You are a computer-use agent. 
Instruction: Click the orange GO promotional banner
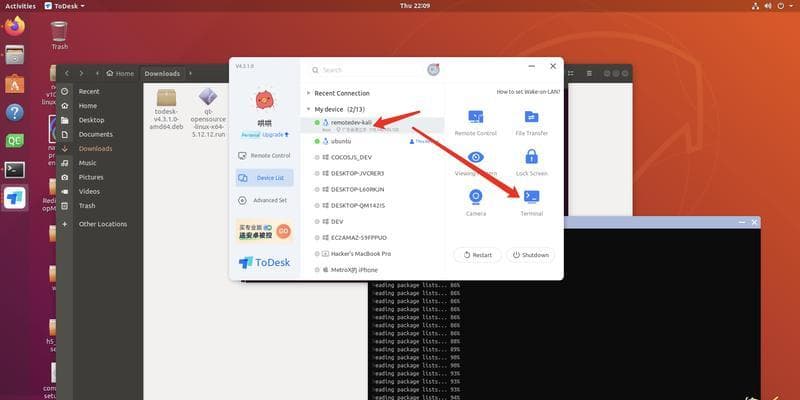264,232
